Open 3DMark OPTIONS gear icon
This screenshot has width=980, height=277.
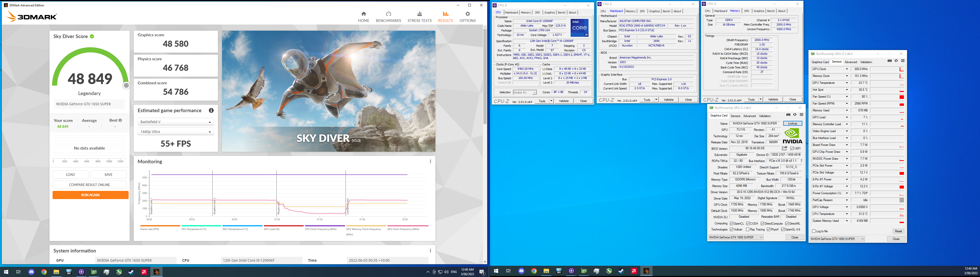coord(468,14)
